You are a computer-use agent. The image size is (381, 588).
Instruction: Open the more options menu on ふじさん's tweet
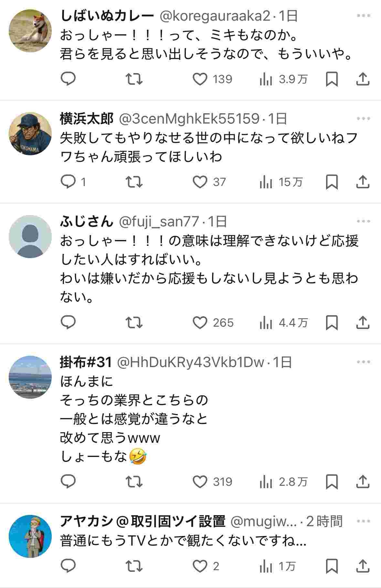(364, 221)
